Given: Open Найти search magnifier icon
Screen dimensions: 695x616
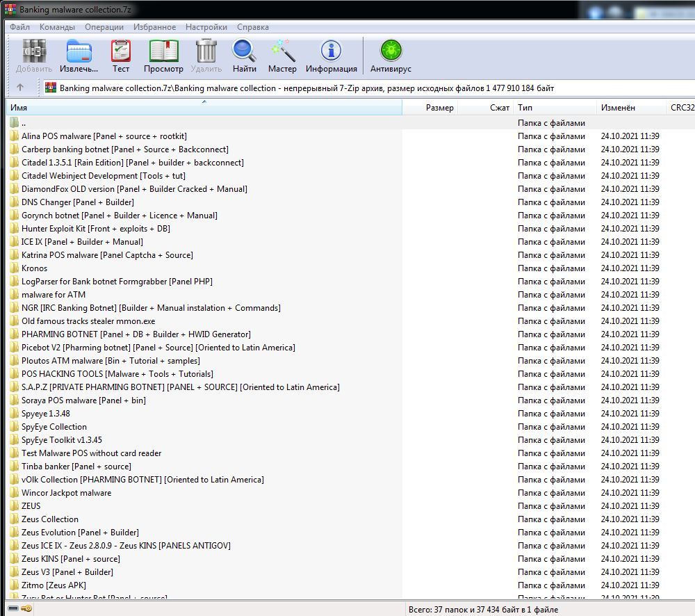Looking at the screenshot, I should pyautogui.click(x=244, y=51).
